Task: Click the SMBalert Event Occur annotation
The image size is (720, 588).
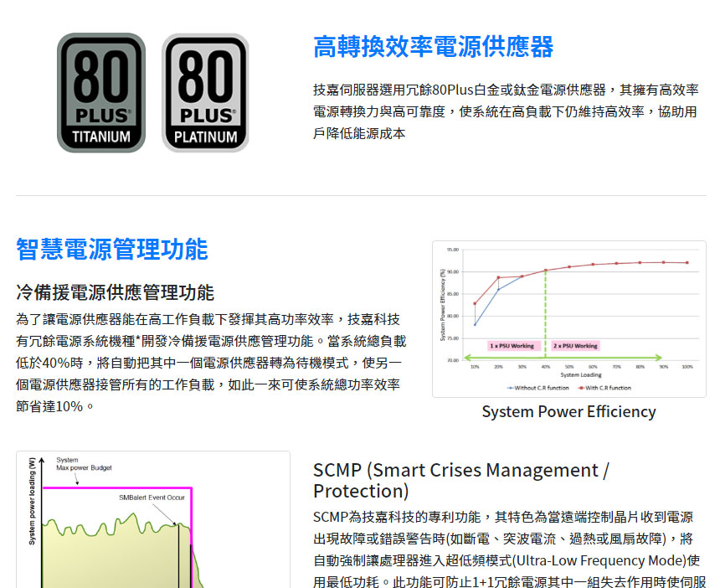Action: tap(152, 498)
